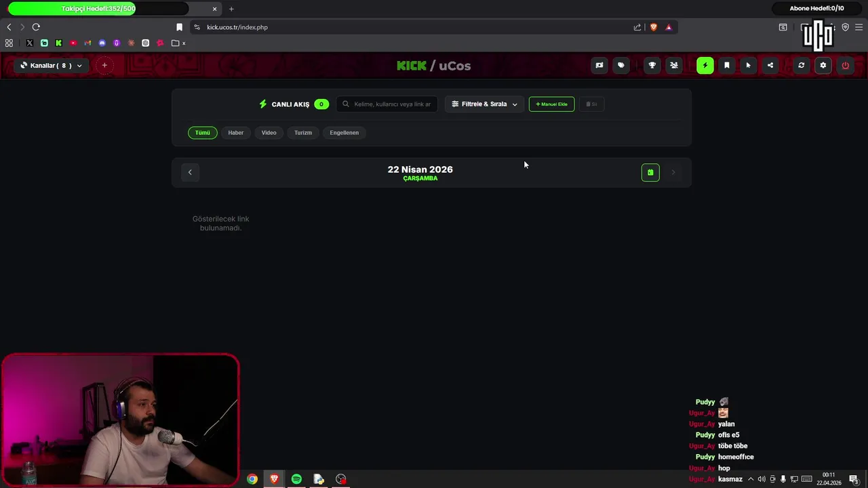Screen dimensions: 868x488
Task: Open the green calendar date picker
Action: (650, 172)
